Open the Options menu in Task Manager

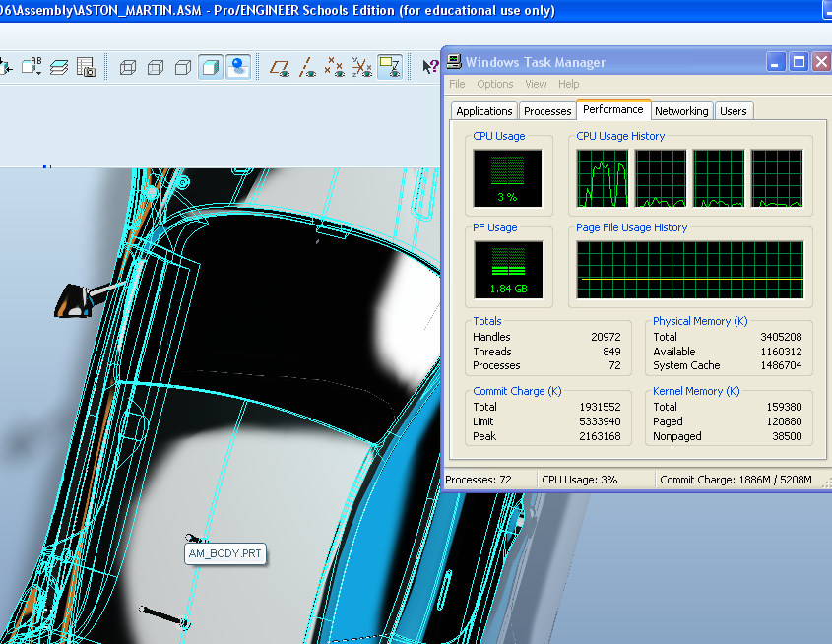(x=495, y=84)
